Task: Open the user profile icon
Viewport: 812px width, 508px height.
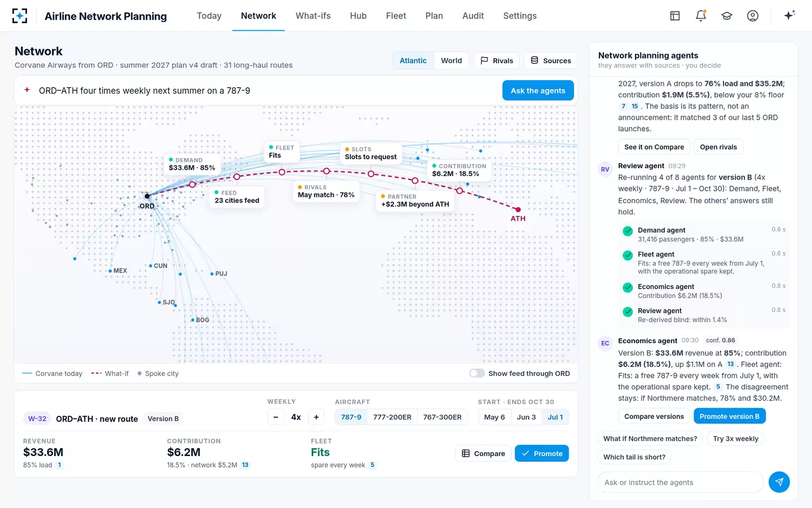Action: (753, 16)
